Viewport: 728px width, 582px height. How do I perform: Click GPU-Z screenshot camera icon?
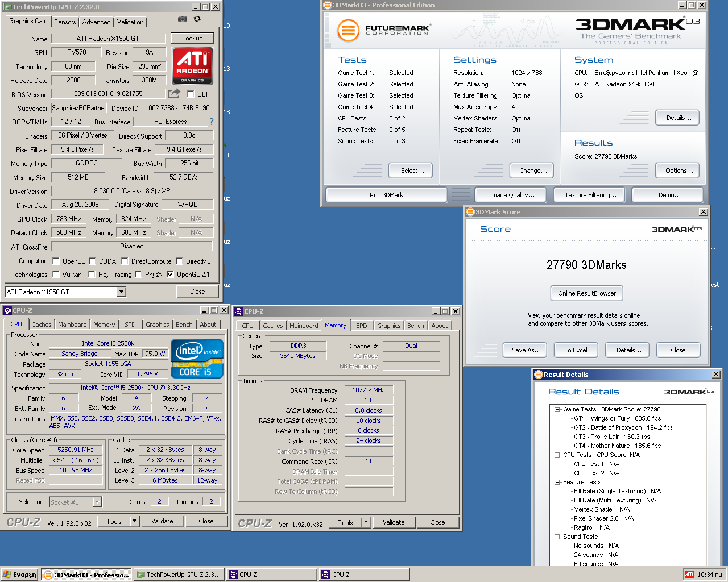coord(182,19)
